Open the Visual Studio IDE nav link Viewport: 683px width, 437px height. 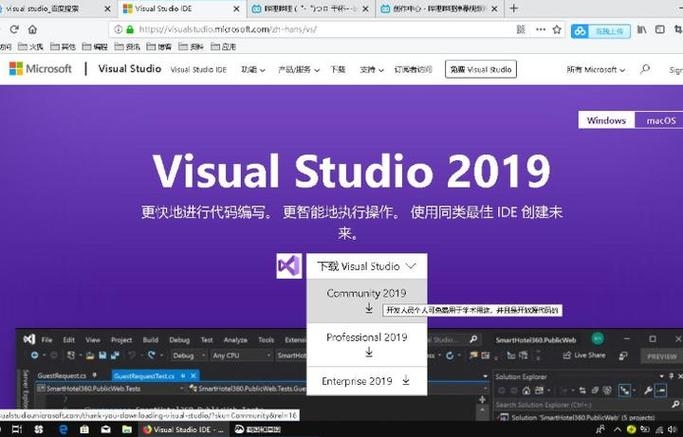point(199,70)
